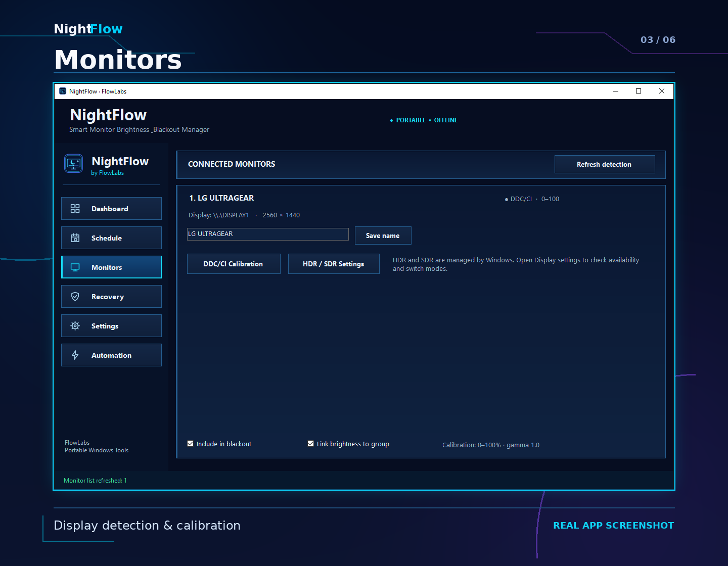
Task: Click the "DDC/CI" status indicator text
Action: click(521, 199)
